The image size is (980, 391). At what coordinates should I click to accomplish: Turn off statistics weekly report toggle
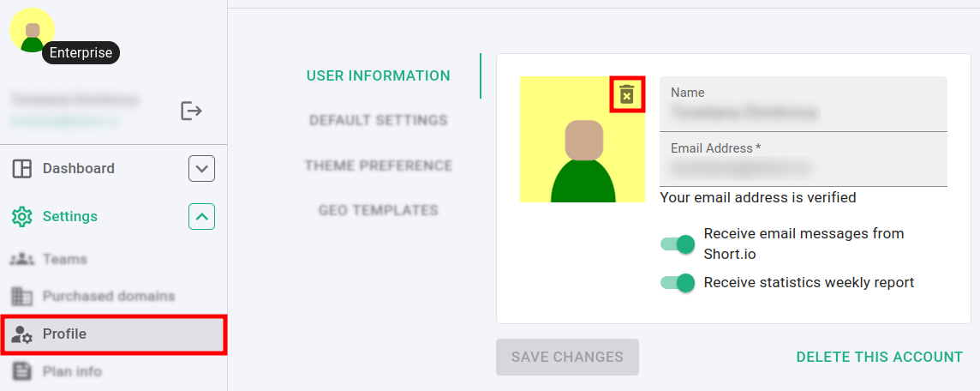[678, 283]
